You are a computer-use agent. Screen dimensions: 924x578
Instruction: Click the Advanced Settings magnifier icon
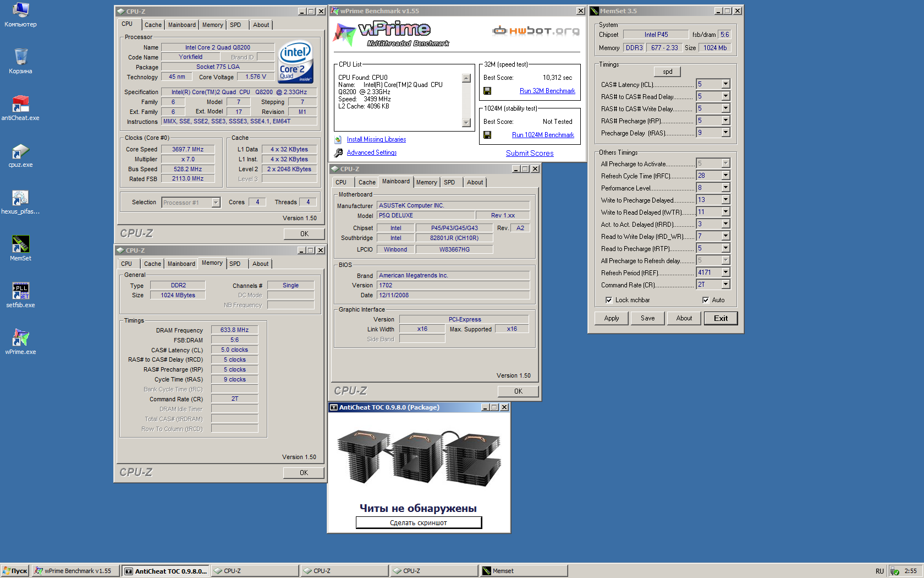coord(338,153)
